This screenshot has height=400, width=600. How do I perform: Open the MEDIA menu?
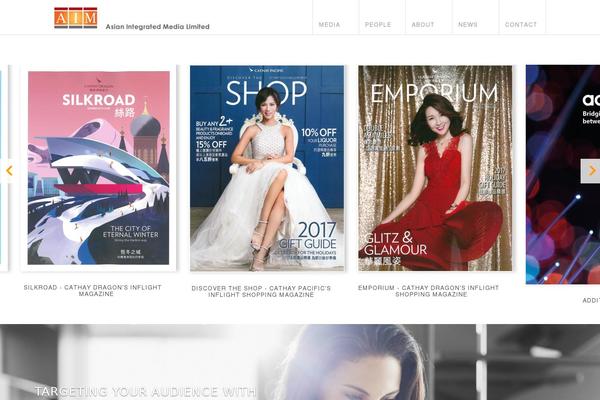click(329, 24)
